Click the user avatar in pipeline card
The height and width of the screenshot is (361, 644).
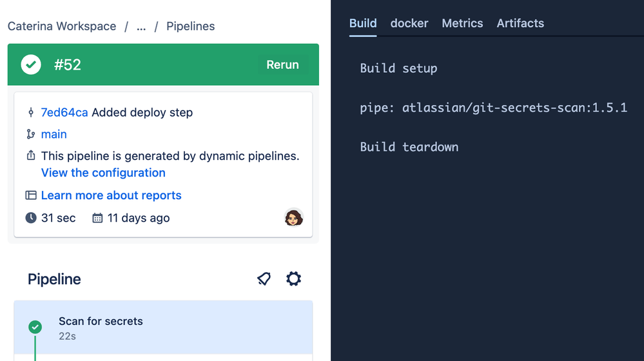pos(294,218)
